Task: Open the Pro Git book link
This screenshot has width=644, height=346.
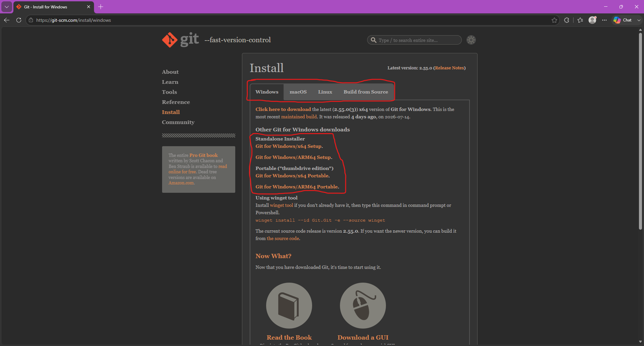Action: (x=203, y=155)
